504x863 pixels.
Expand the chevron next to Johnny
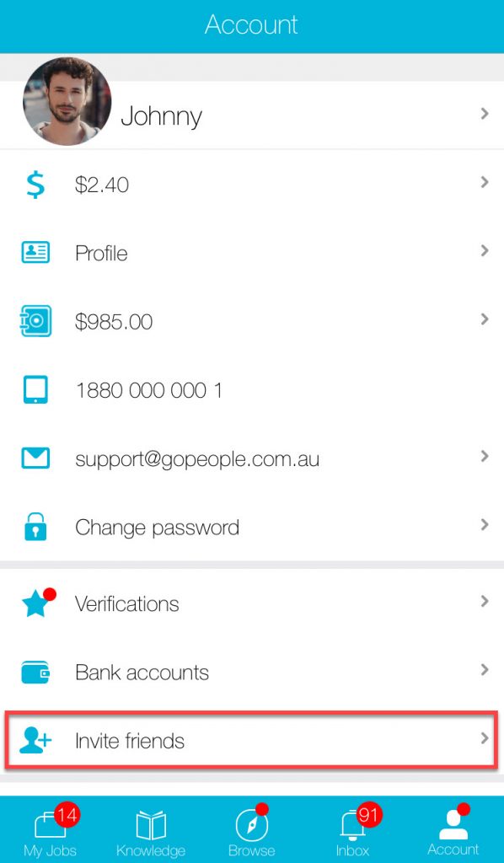484,114
